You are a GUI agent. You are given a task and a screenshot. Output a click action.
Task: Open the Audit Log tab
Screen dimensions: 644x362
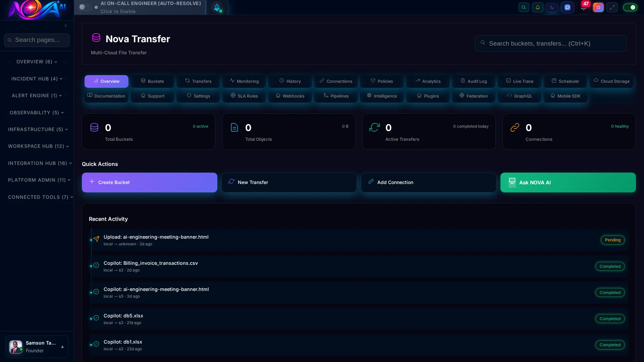click(473, 81)
